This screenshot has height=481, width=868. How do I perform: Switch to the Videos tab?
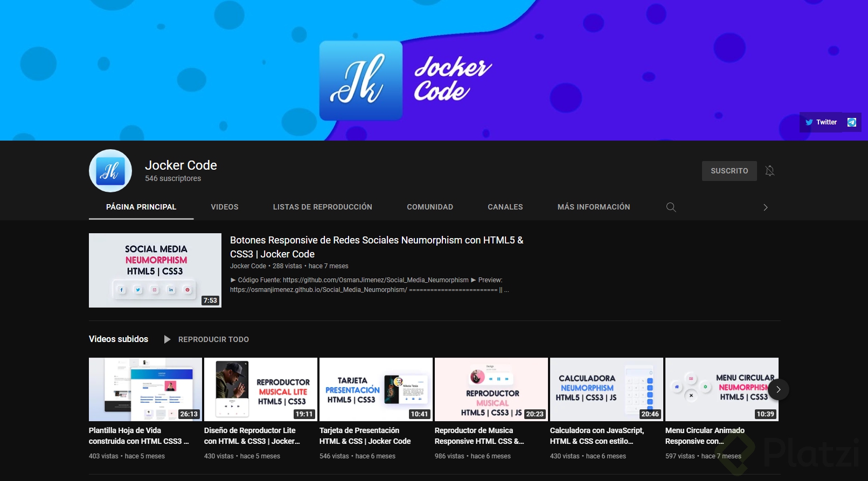(225, 207)
